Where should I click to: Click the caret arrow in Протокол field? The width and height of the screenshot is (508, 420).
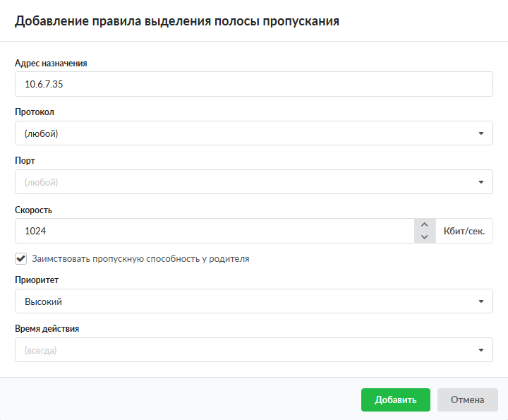480,133
